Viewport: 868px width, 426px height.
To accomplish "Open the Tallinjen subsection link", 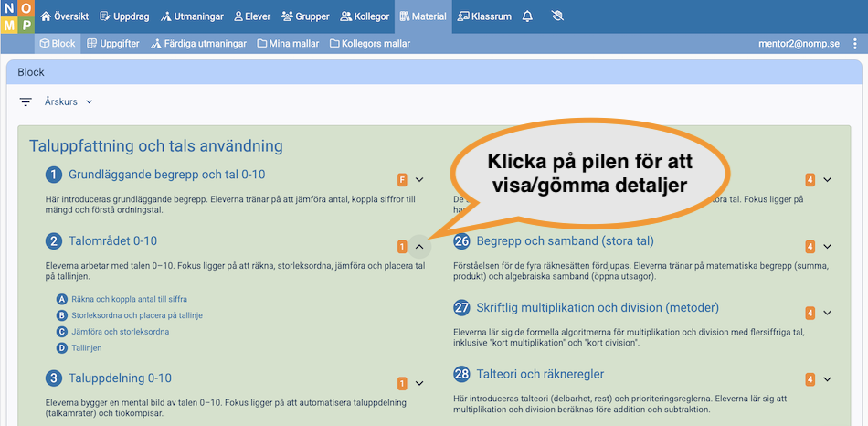I will pyautogui.click(x=88, y=348).
